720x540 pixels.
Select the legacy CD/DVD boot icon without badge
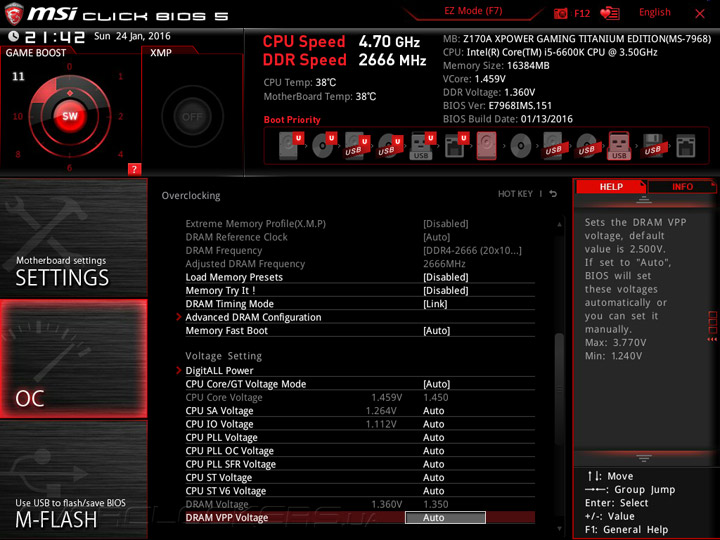[x=521, y=146]
